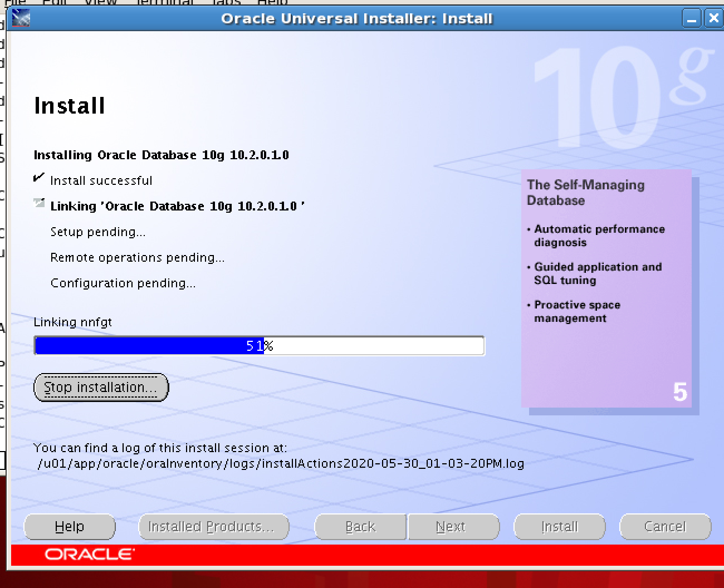Click the 'Install successful' status text
The width and height of the screenshot is (724, 588).
(x=101, y=180)
